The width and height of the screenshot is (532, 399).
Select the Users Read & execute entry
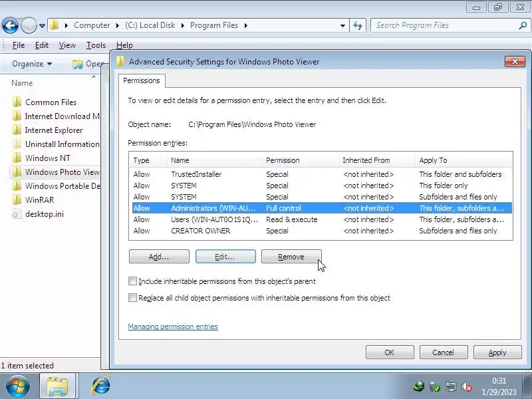(321, 219)
